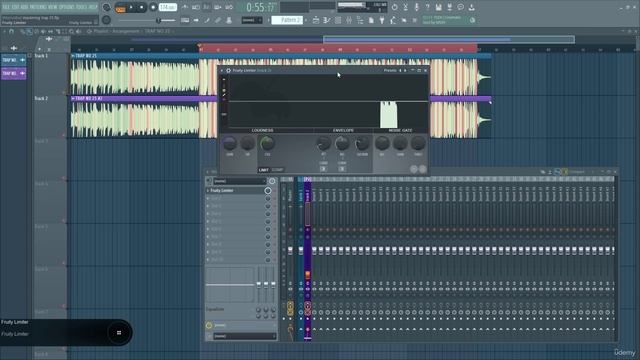Click the main pitch slider handle
This screenshot has width=640, height=360.
(158, 20)
